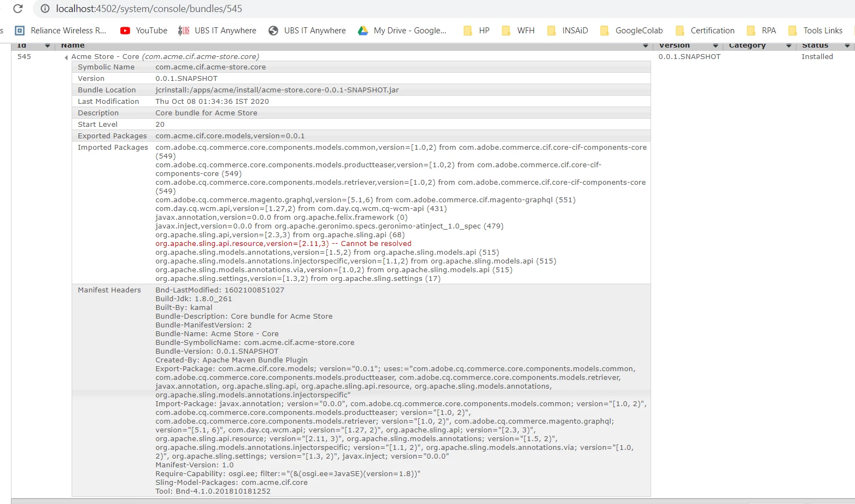Select the Sling-Model-Packages manifest line
The height and width of the screenshot is (504, 855).
pos(231,483)
